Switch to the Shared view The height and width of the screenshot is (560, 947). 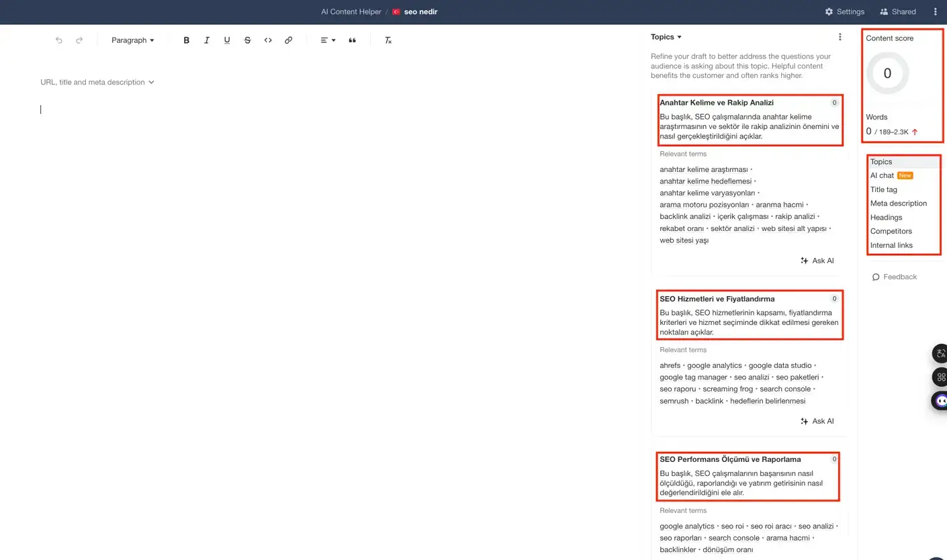click(x=898, y=11)
